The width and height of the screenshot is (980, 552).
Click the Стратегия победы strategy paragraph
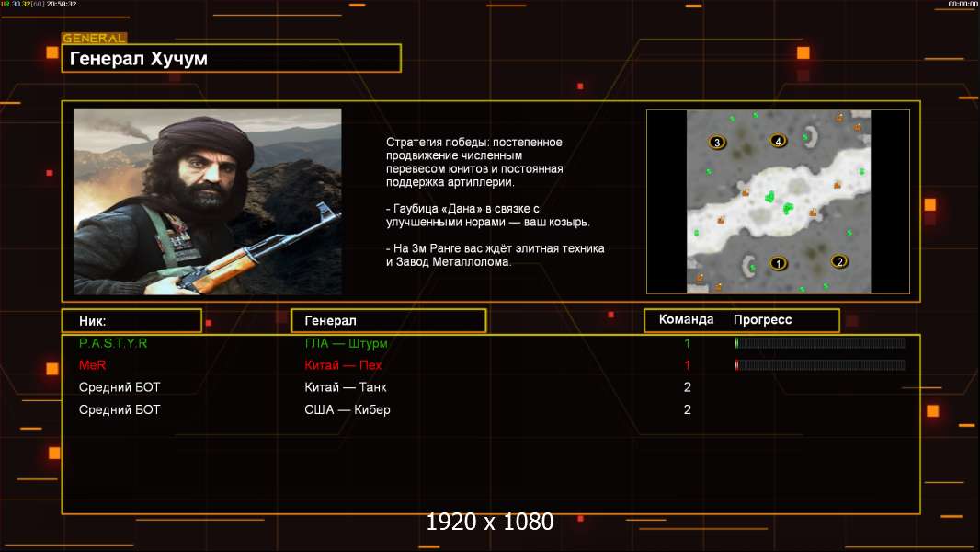point(474,162)
